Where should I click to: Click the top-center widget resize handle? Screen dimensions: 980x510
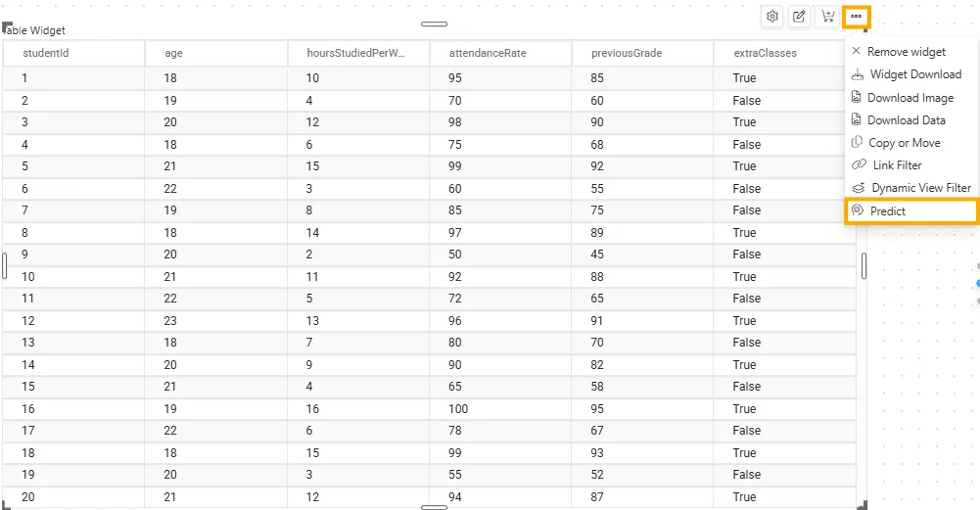pyautogui.click(x=434, y=23)
